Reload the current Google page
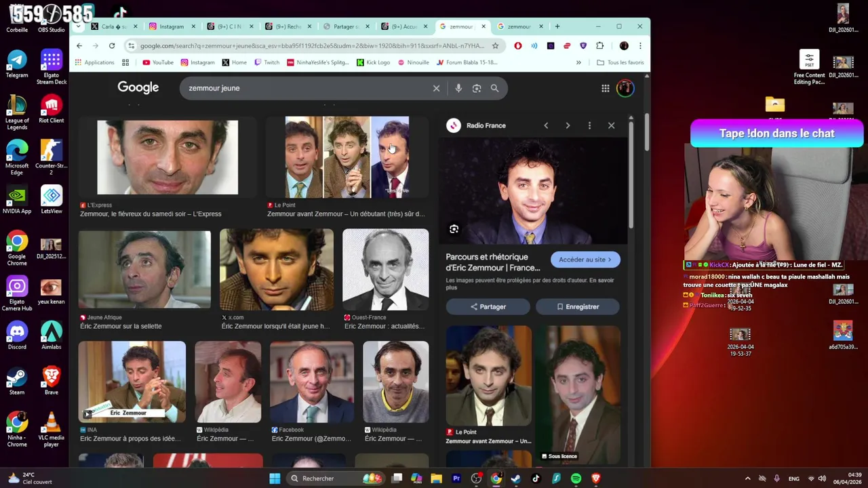This screenshot has height=488, width=868. coord(112,45)
